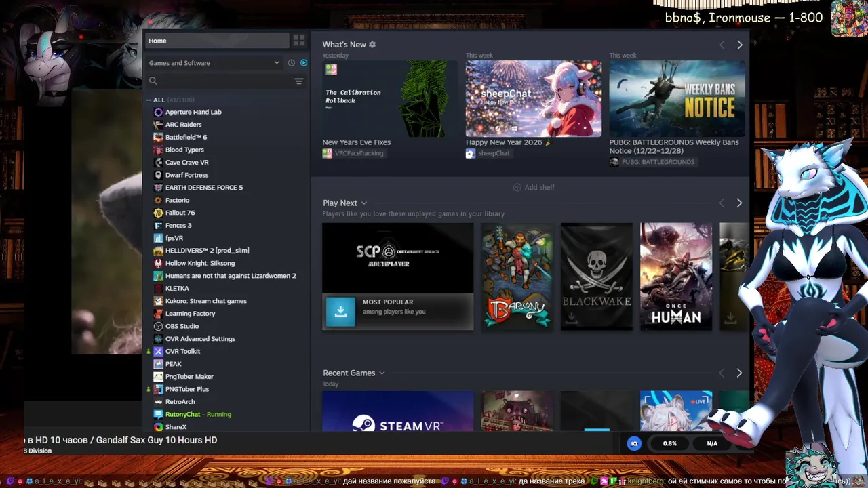
Task: Click the ARC Raiders game icon
Action: click(x=158, y=125)
